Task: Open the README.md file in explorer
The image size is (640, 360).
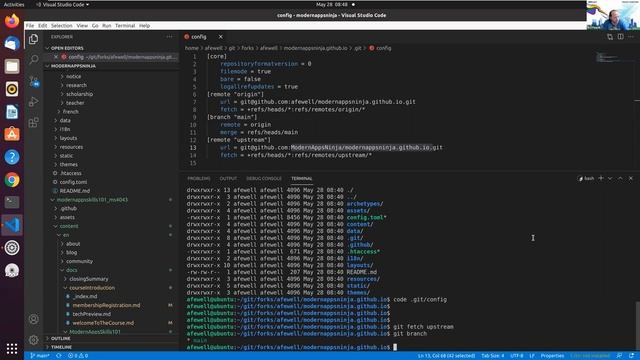Action: pos(75,191)
